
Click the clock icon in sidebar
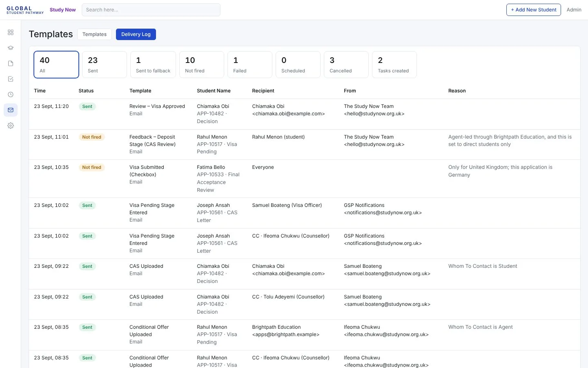pos(11,94)
